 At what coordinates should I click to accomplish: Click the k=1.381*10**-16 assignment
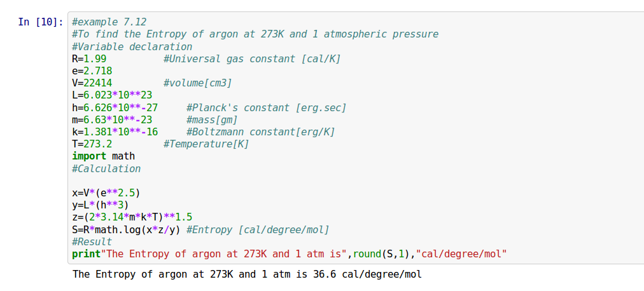115,132
